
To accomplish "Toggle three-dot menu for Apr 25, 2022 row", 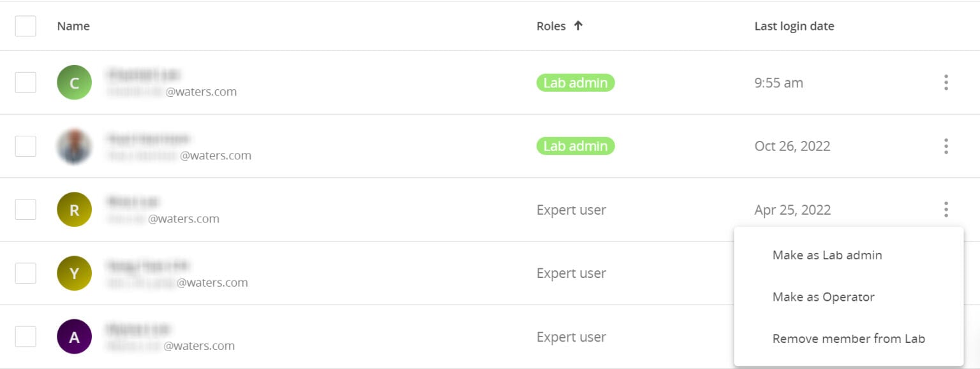I will (946, 210).
